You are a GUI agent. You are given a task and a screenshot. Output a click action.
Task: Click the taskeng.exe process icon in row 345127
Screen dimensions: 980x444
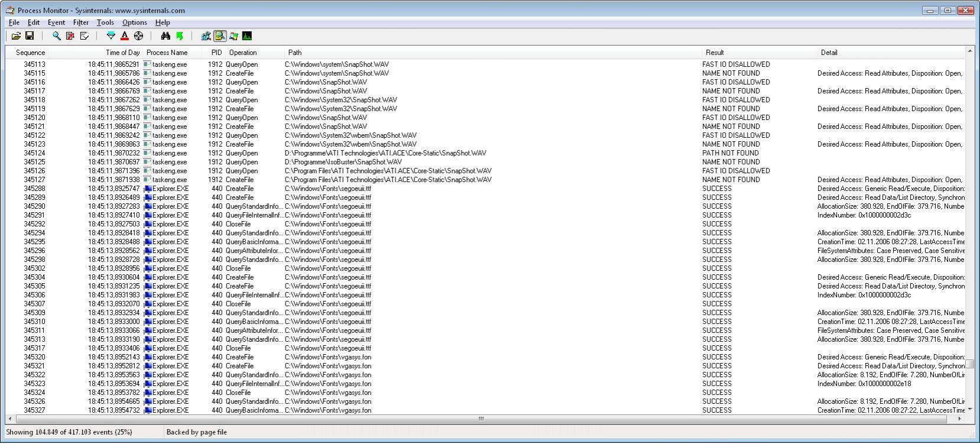tap(148, 180)
